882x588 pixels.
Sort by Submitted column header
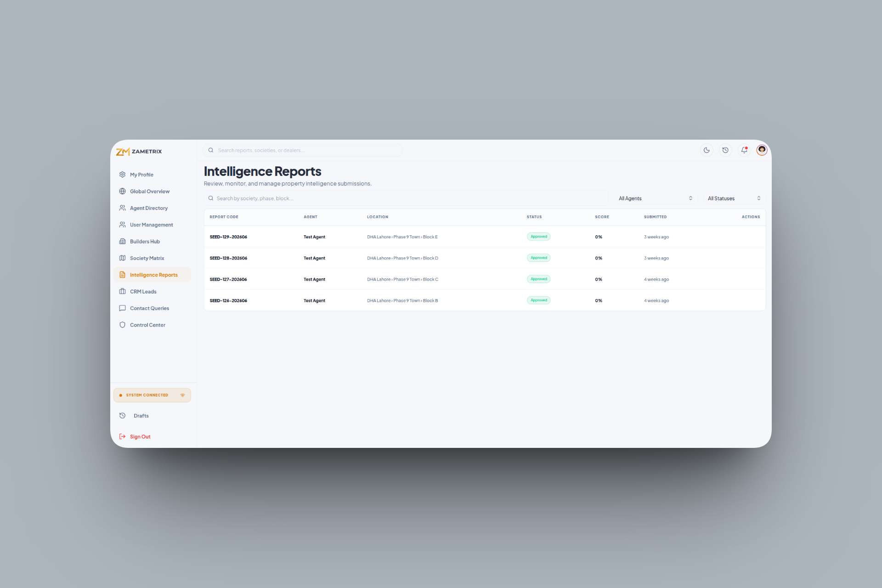pyautogui.click(x=655, y=217)
